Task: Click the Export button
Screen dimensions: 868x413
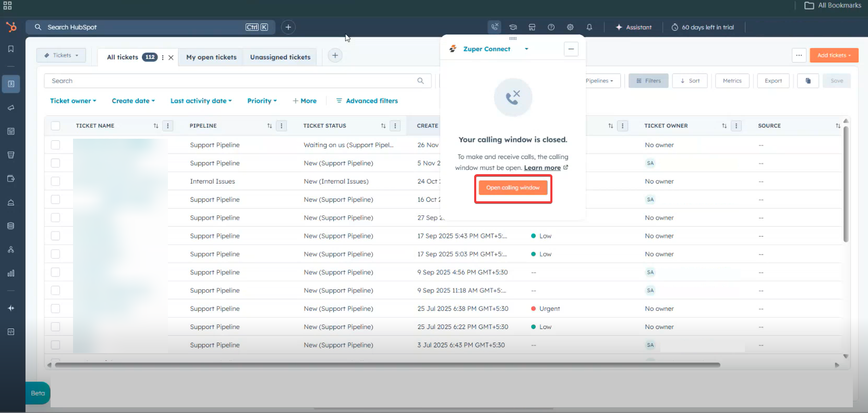Action: pyautogui.click(x=773, y=81)
